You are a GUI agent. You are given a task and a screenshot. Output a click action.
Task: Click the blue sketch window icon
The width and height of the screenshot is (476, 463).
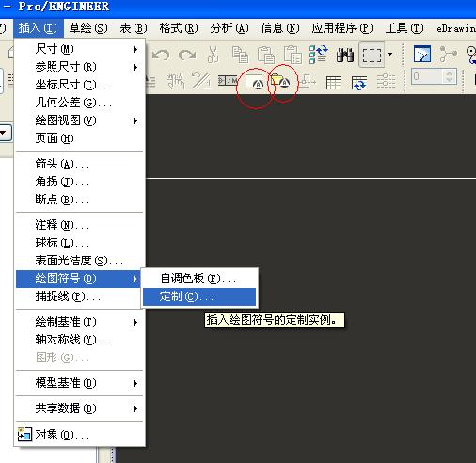pyautogui.click(x=422, y=54)
